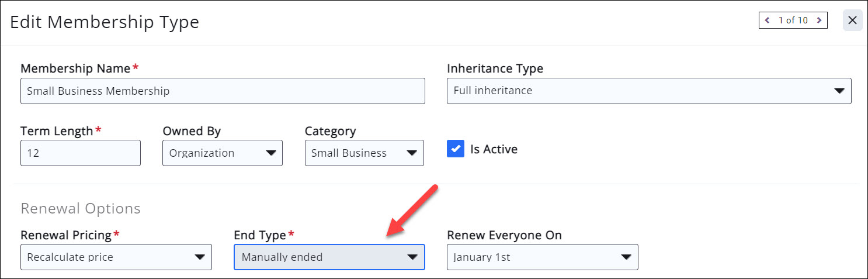Viewport: 868px width, 279px height.
Task: Go to previous membership type record arrow
Action: [767, 20]
